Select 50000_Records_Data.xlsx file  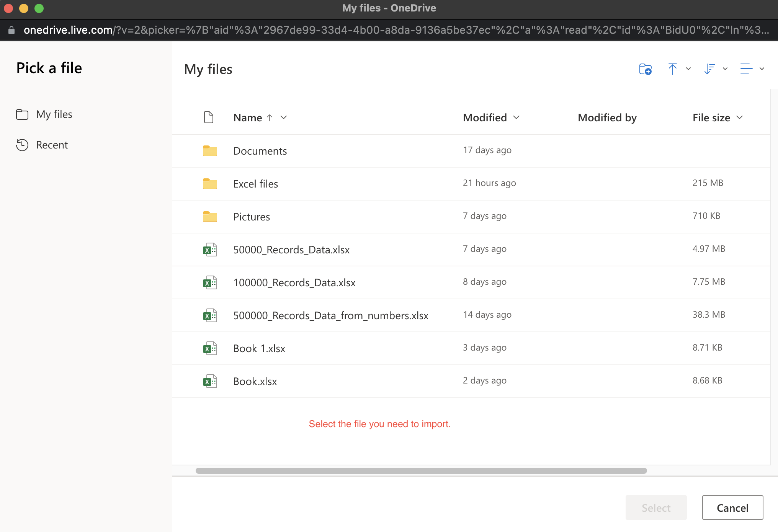(x=291, y=250)
